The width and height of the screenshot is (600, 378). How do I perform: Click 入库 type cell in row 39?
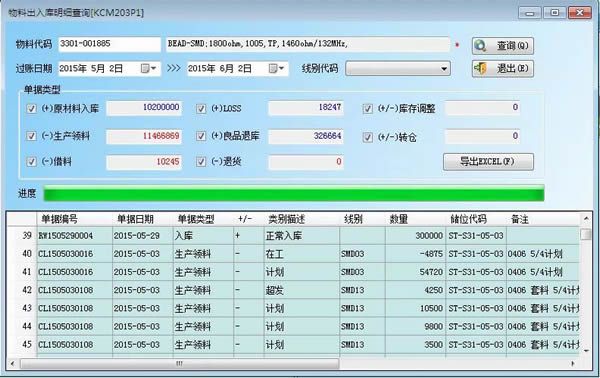203,236
